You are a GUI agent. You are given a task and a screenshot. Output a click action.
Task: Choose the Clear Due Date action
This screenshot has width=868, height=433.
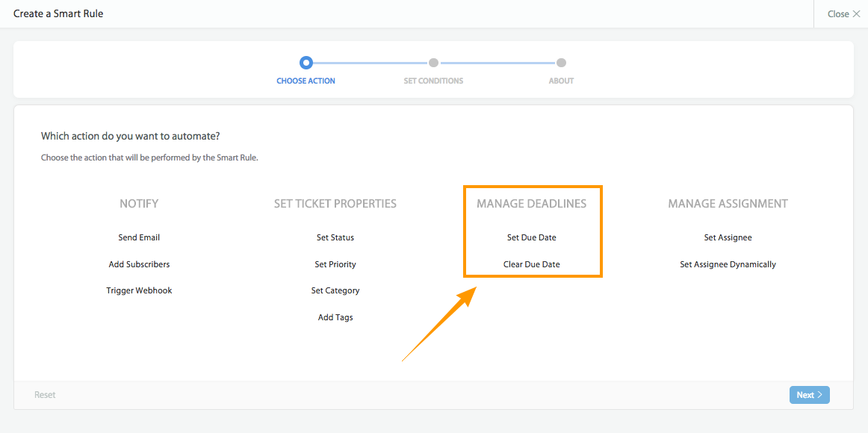pyautogui.click(x=532, y=264)
